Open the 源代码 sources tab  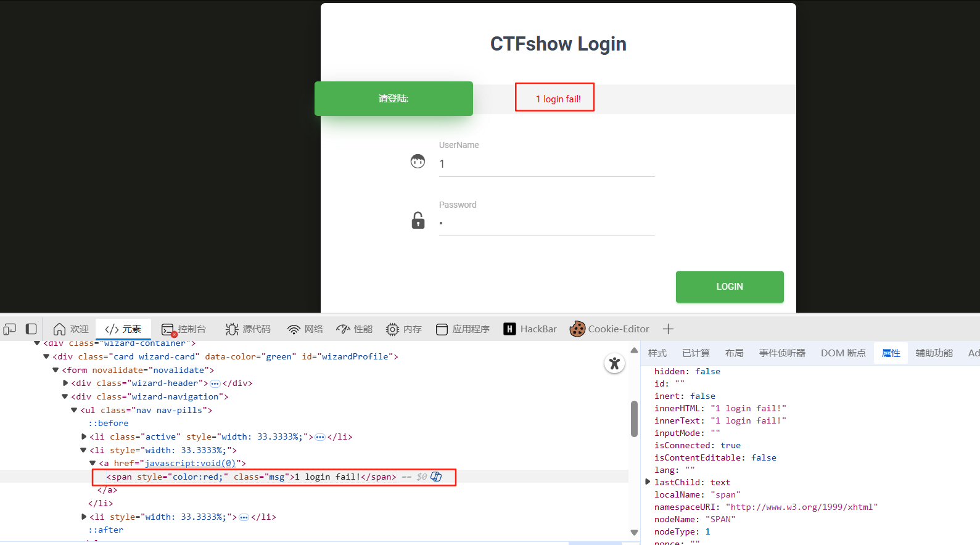[x=248, y=329]
